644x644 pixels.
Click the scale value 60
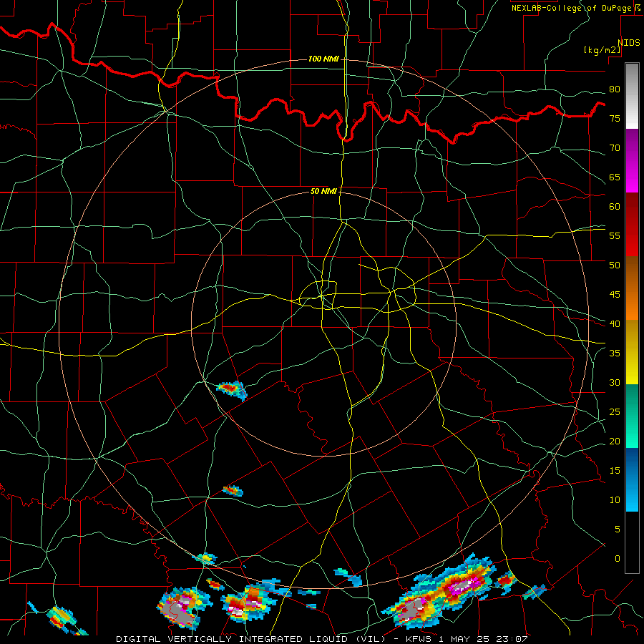615,207
